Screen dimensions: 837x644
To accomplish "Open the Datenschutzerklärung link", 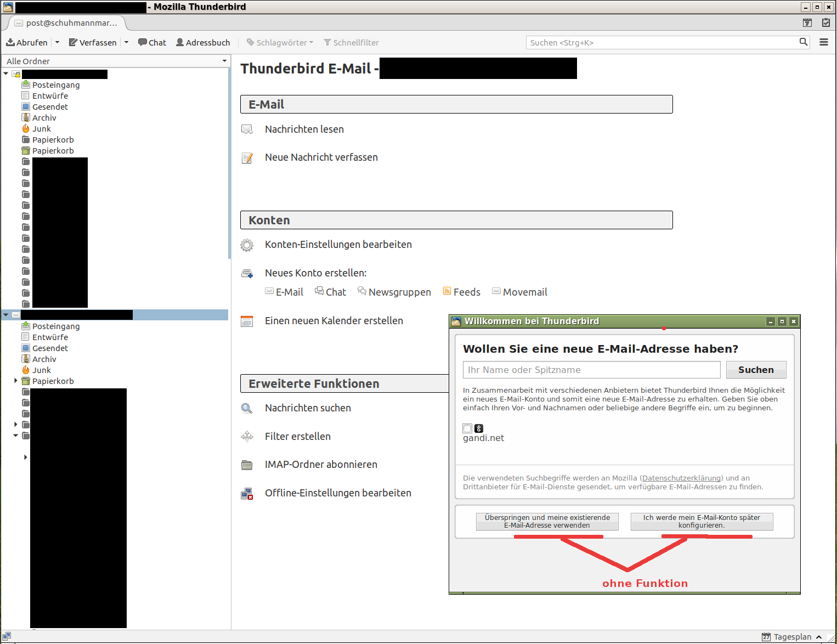I will pos(681,478).
